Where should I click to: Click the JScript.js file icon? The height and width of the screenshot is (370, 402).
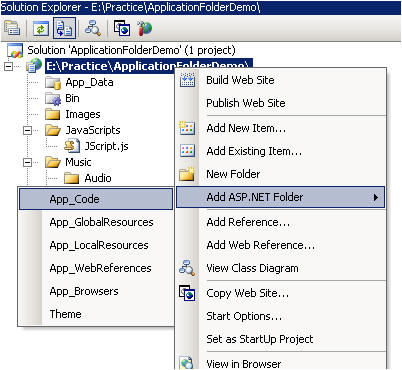coord(72,146)
